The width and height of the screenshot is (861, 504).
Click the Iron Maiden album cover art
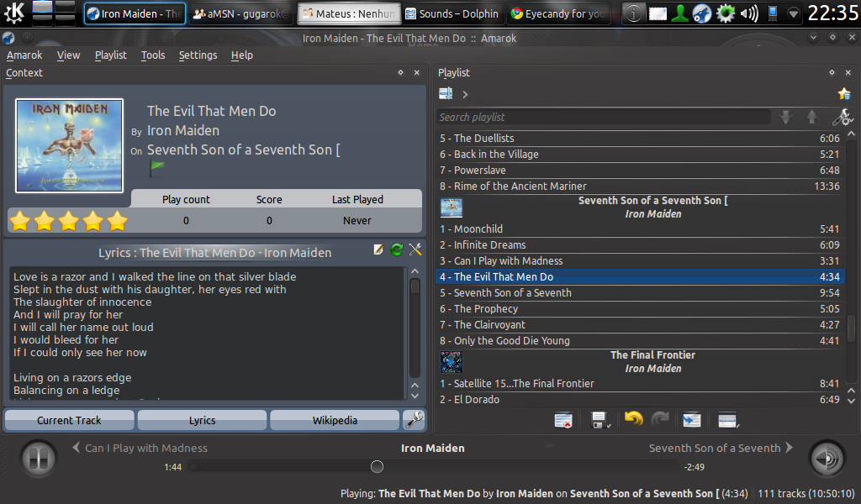click(69, 146)
